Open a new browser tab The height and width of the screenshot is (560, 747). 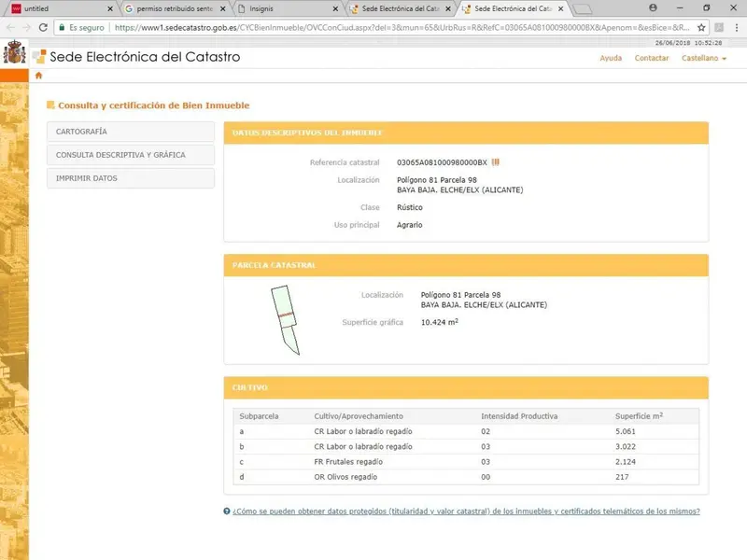tap(582, 9)
